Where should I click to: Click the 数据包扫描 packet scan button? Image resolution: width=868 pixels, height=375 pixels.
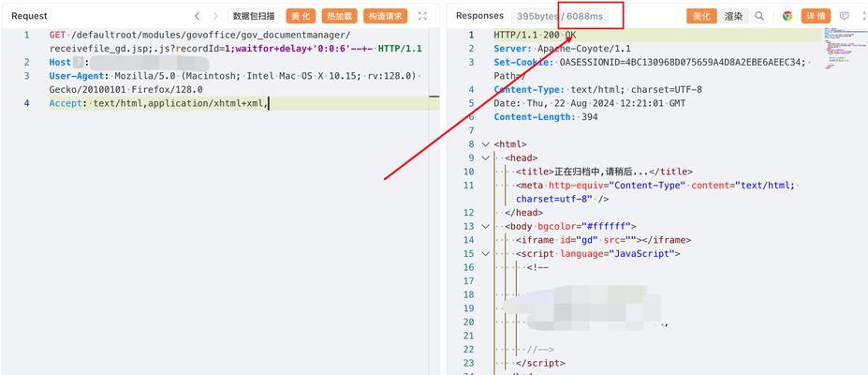254,16
